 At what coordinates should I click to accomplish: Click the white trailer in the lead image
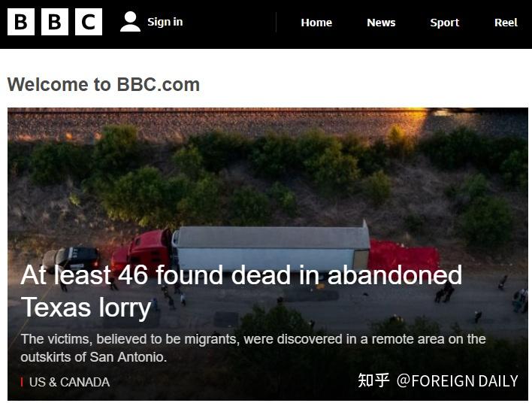[271, 249]
